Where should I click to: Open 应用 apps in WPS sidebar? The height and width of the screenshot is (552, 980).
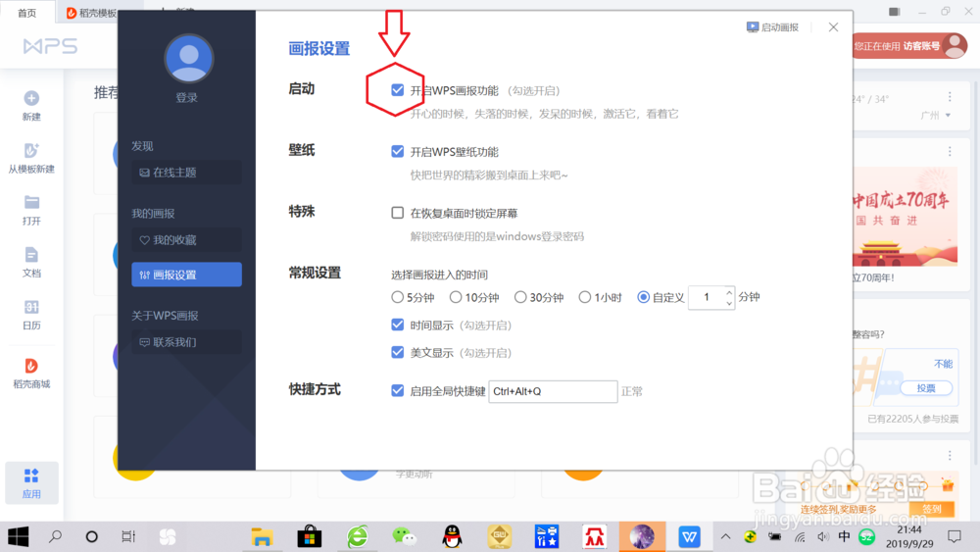tap(31, 483)
